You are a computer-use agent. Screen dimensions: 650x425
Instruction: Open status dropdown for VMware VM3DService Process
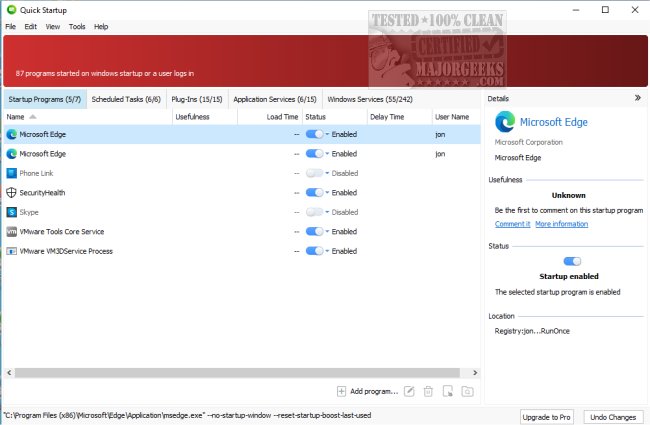coord(326,251)
